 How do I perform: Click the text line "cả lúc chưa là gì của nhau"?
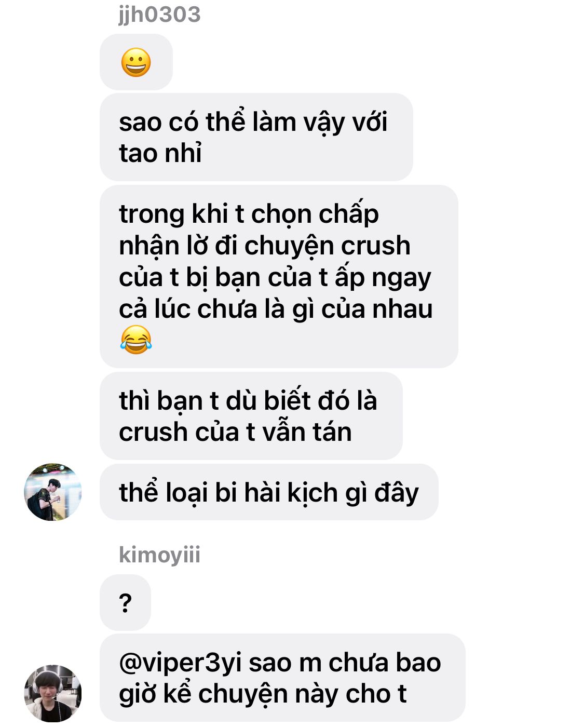point(276,308)
